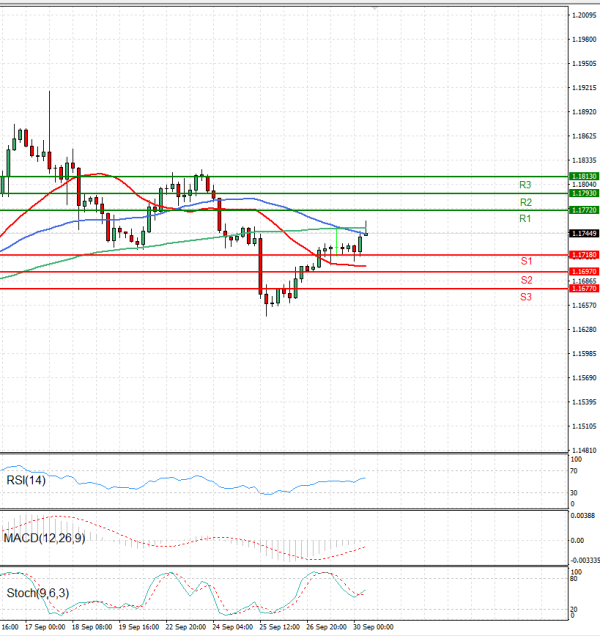Select the S1 support label
The image size is (600, 636).
[525, 260]
